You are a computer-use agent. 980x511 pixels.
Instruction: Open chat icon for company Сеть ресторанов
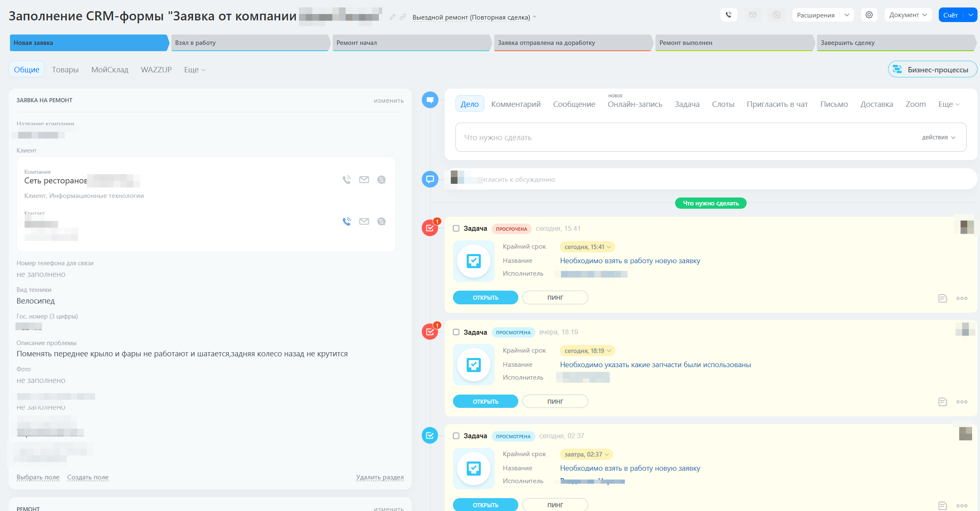coord(381,180)
